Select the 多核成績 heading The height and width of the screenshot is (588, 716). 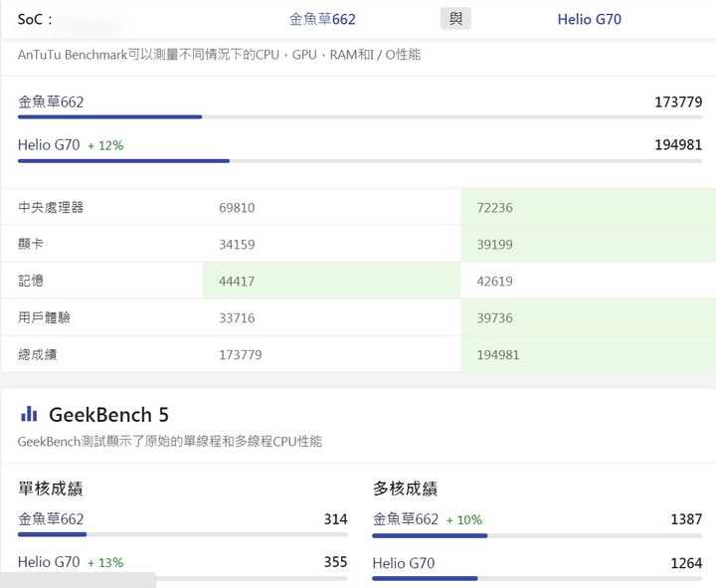pos(405,489)
